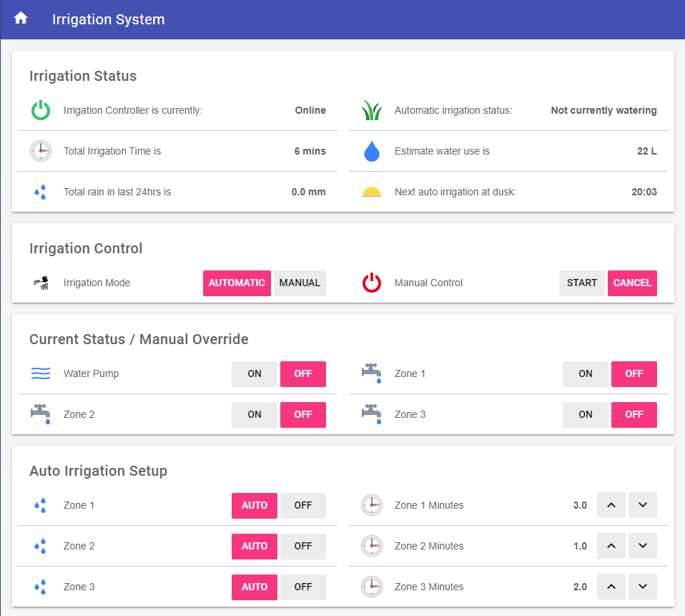Click the 'Irrigation Control' card heading
Image resolution: width=685 pixels, height=616 pixels.
click(x=86, y=248)
